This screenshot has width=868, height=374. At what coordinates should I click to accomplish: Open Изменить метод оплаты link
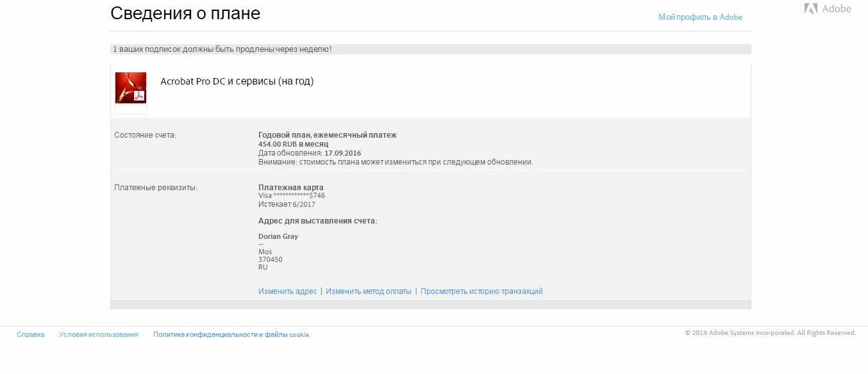coord(369,291)
